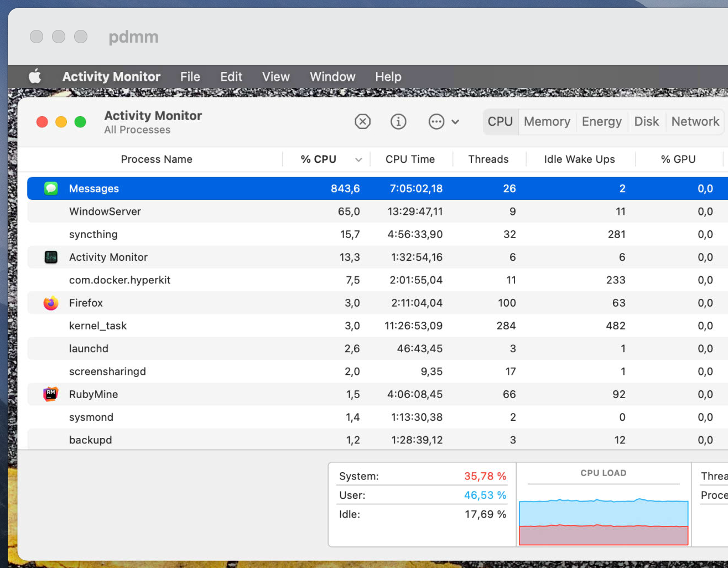Sort by CPU Time column header
728x568 pixels.
(x=410, y=159)
